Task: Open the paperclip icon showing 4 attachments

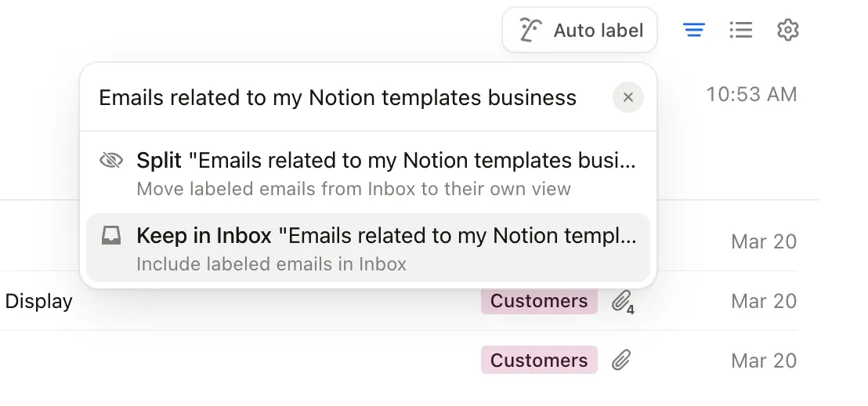Action: [x=622, y=301]
